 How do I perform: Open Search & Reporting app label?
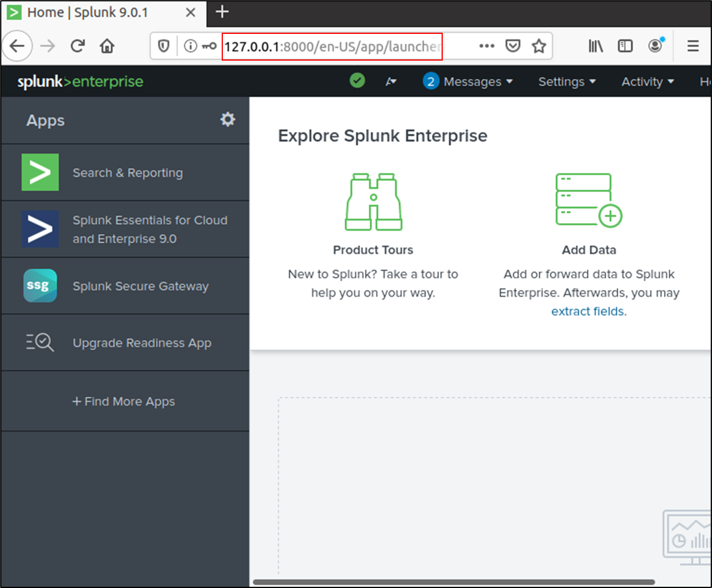pos(128,172)
